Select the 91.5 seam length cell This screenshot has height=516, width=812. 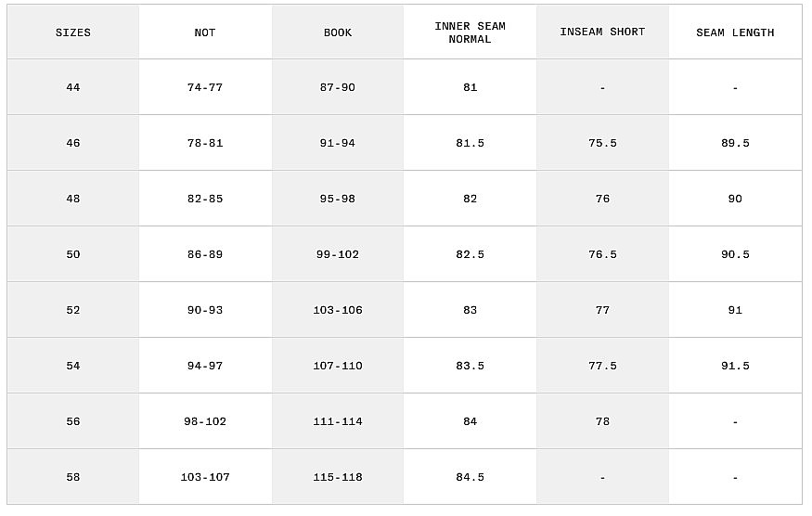[735, 366]
